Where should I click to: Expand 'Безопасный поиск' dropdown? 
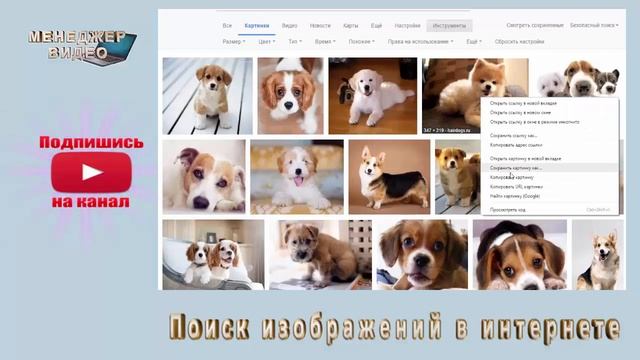(x=594, y=25)
